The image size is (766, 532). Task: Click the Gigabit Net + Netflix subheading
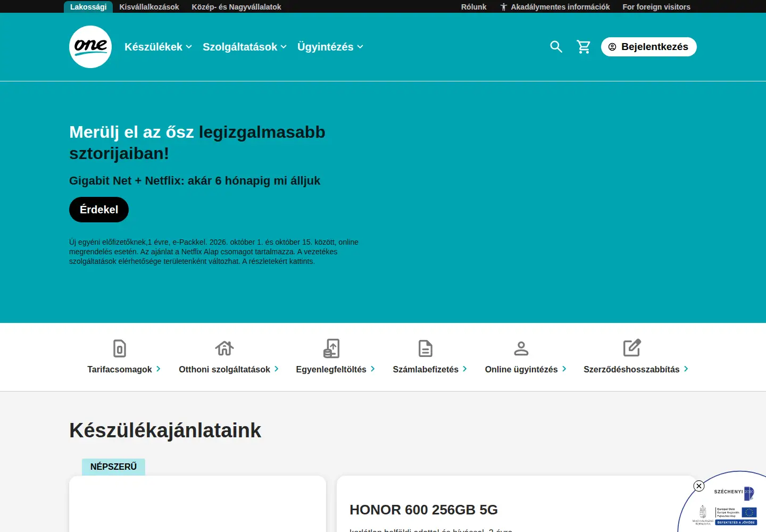tap(195, 181)
